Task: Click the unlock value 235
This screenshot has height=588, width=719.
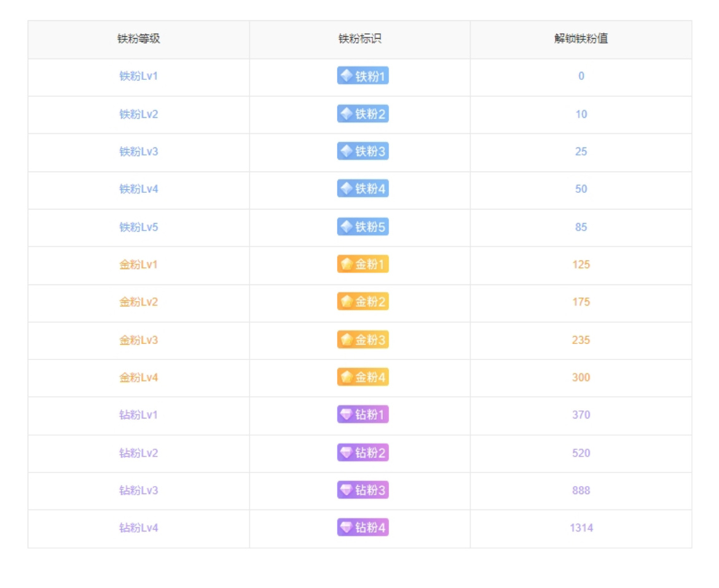Action: (581, 340)
